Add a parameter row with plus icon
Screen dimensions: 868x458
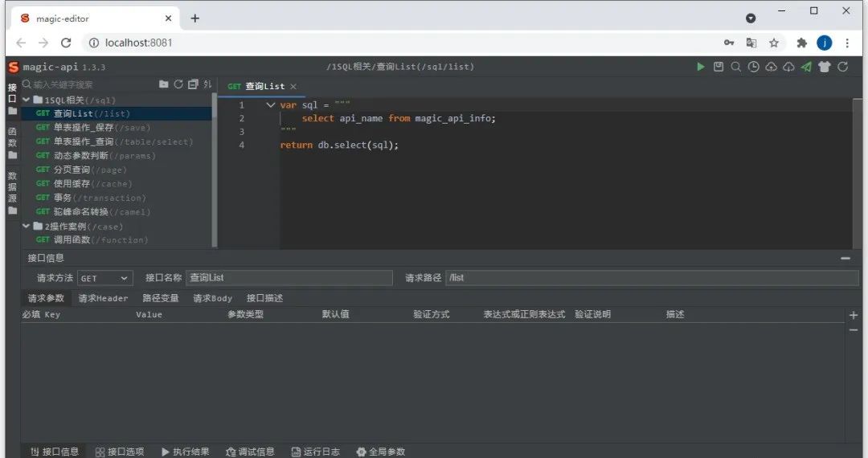click(853, 315)
